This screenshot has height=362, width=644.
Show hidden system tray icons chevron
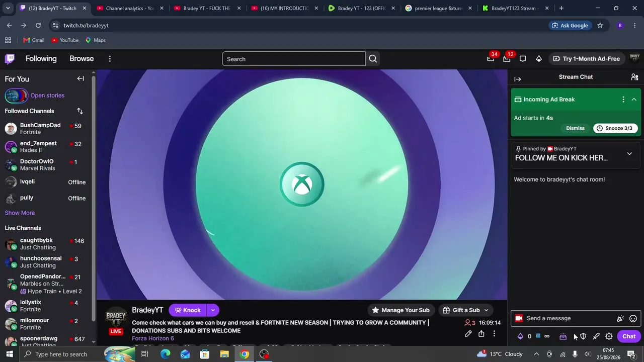tap(536, 354)
